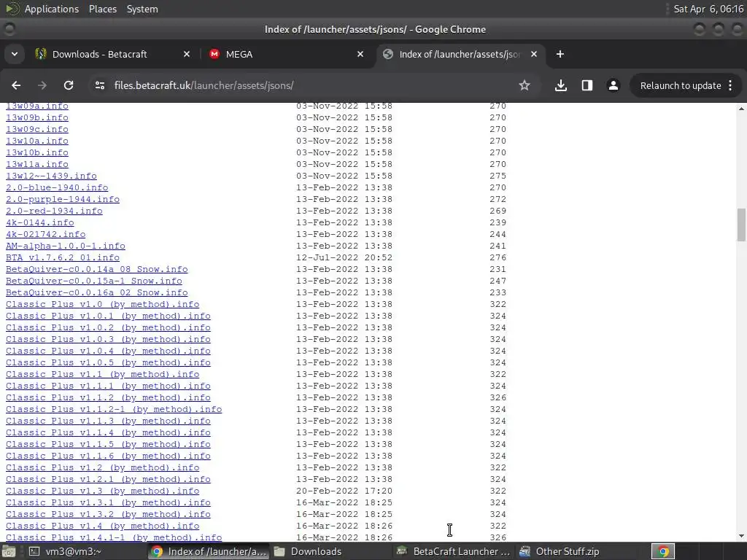This screenshot has height=560, width=747.
Task: Click the Sat Apr 6 clock
Action: pos(708,9)
